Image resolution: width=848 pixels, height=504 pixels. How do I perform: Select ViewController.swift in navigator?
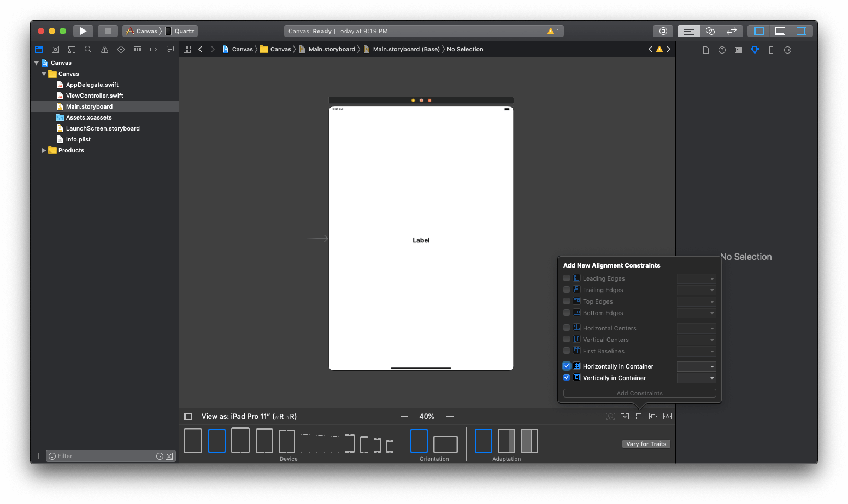click(x=95, y=96)
